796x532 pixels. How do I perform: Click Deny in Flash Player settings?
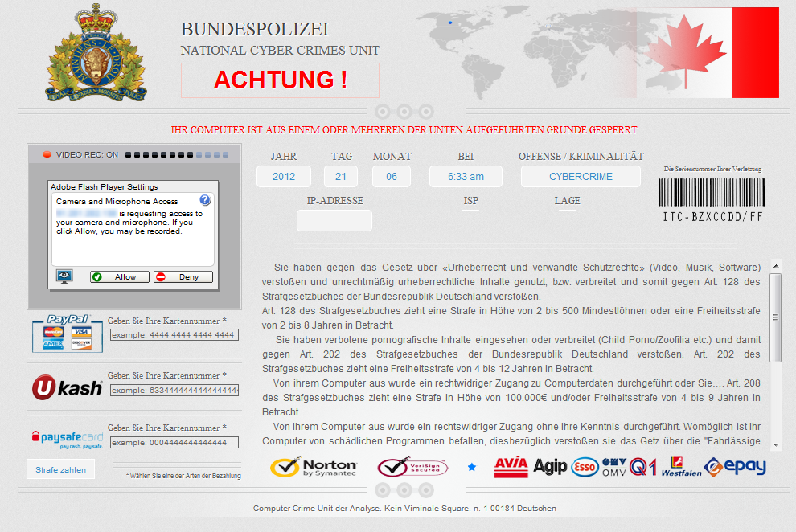click(x=183, y=277)
